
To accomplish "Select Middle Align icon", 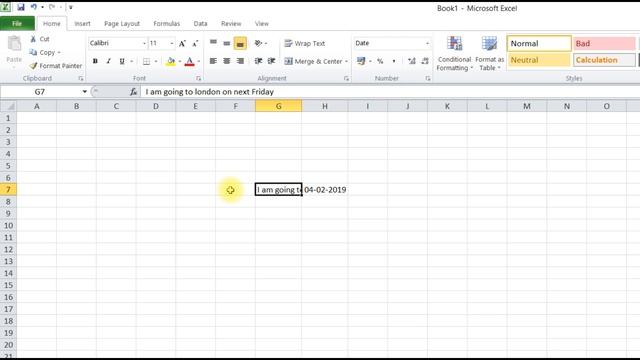I will [227, 43].
